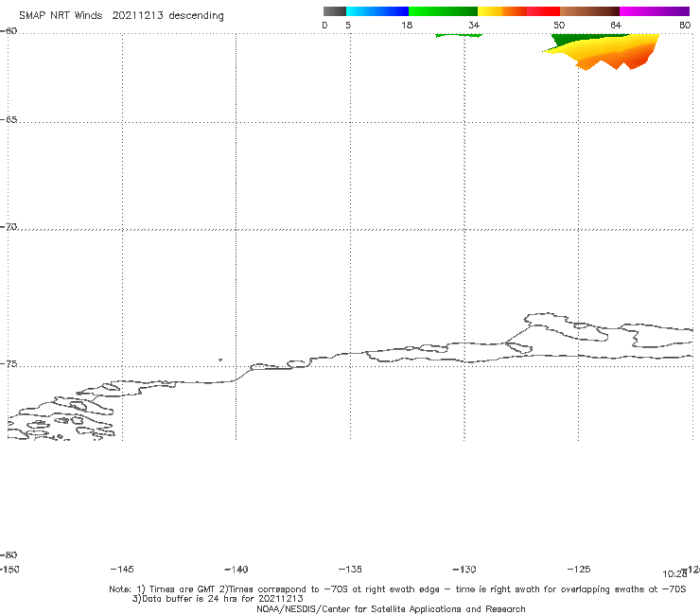Screen dimensions: 700x615
Task: Click the note line about Times are GMT
Action: click(397, 589)
